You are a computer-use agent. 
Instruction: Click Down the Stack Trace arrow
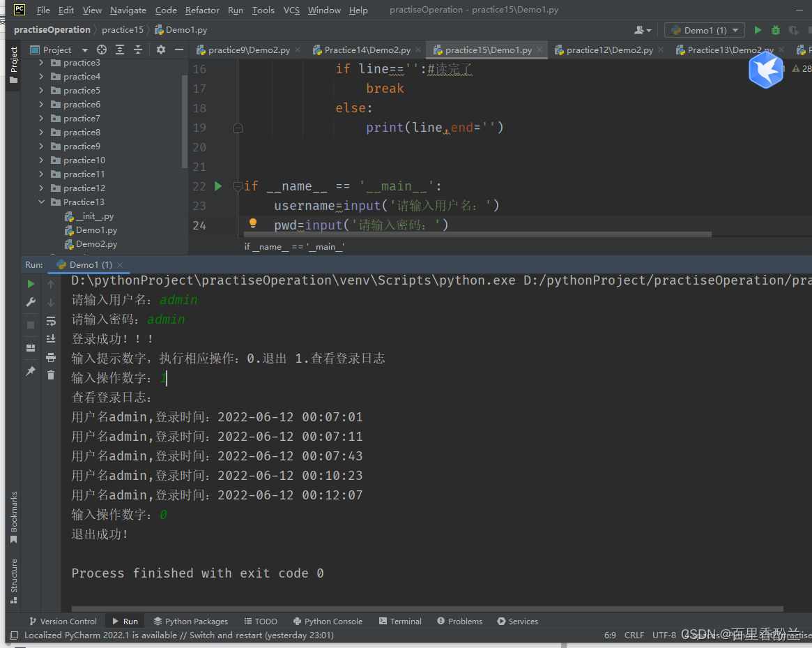point(51,302)
